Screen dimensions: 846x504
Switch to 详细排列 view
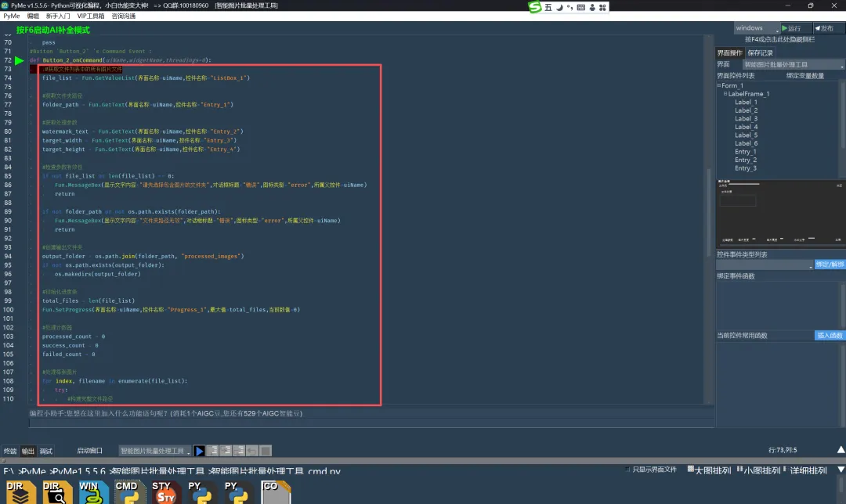pos(805,470)
